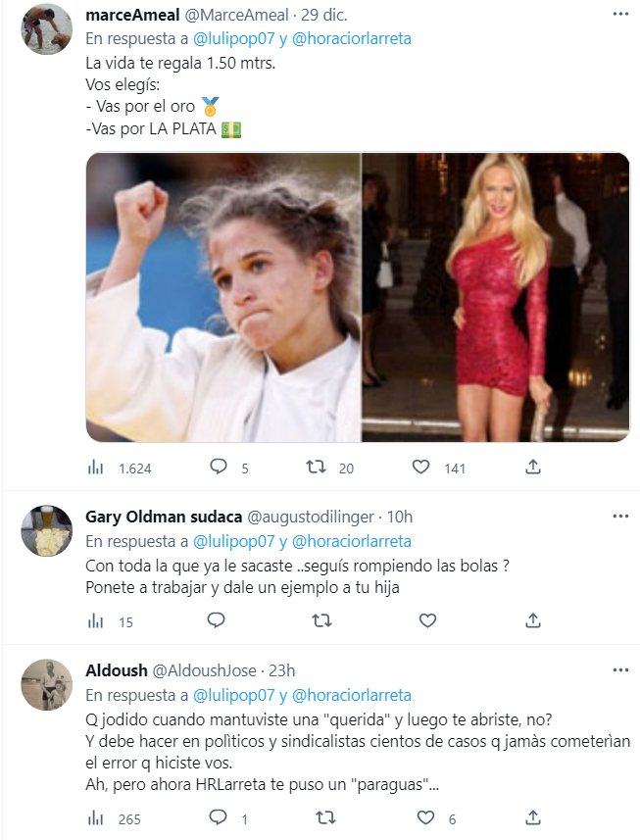Reply to Gary Oldman sudaca's tweet
Viewport: 640px width, 840px height.
coord(218,619)
